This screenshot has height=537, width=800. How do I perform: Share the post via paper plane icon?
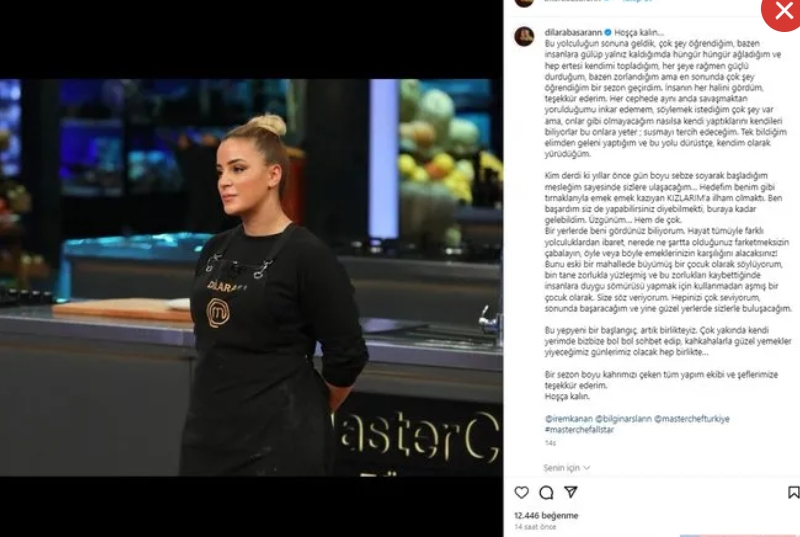tap(570, 492)
